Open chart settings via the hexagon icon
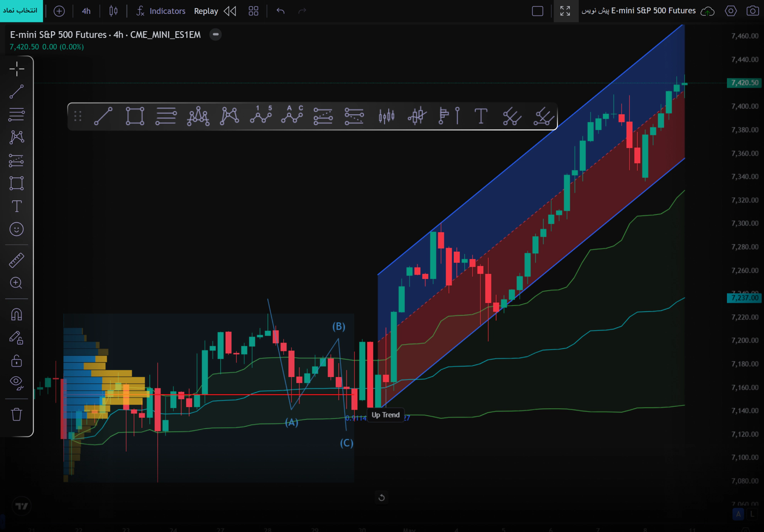This screenshot has height=532, width=764. coord(730,11)
